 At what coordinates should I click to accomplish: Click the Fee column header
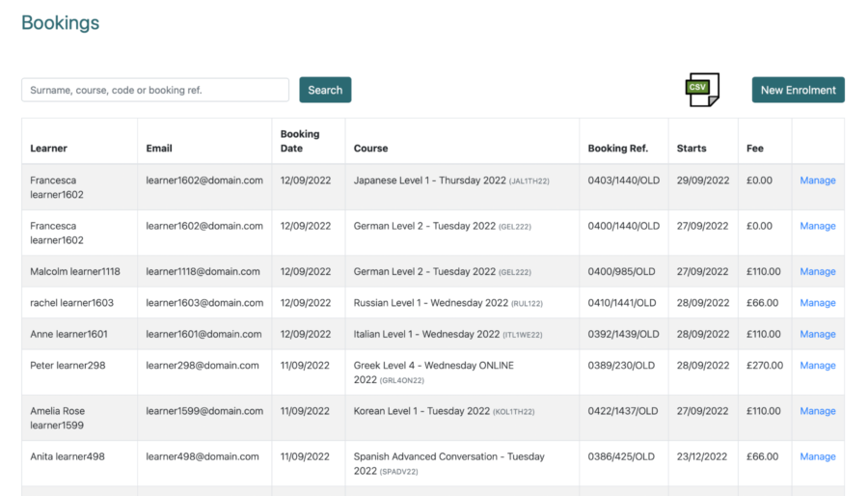(755, 149)
